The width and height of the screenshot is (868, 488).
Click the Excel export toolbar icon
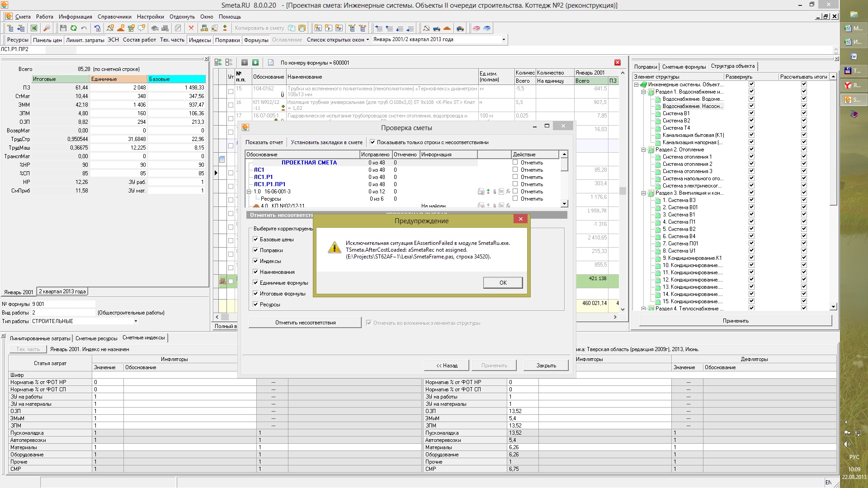point(34,28)
